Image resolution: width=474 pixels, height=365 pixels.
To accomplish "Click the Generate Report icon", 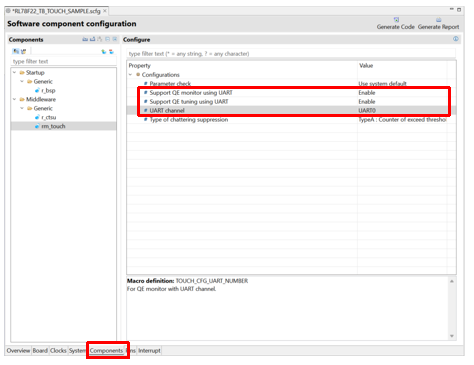I will [x=439, y=20].
